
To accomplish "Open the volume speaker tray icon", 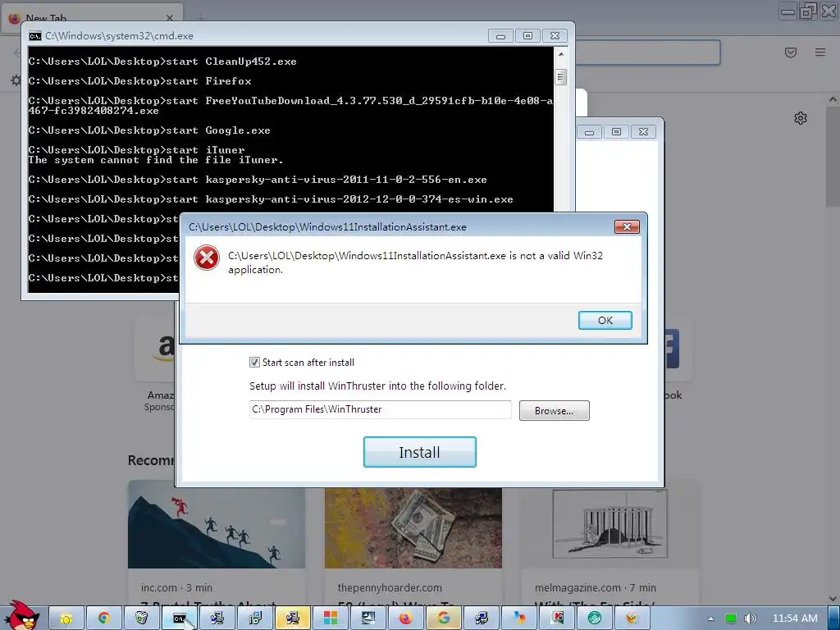I will coord(751,619).
